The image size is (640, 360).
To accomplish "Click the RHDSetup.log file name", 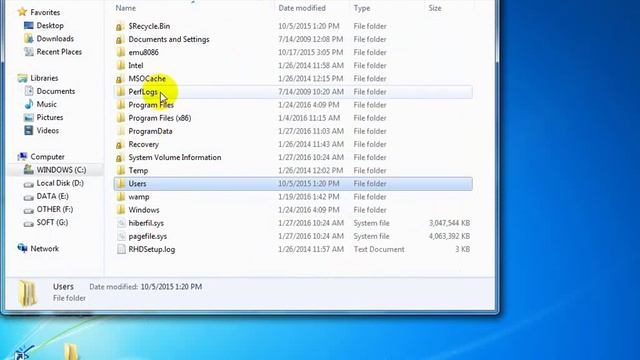I will [151, 249].
